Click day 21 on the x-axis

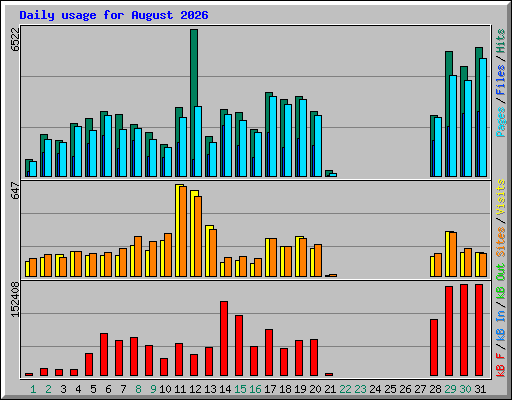coord(330,389)
